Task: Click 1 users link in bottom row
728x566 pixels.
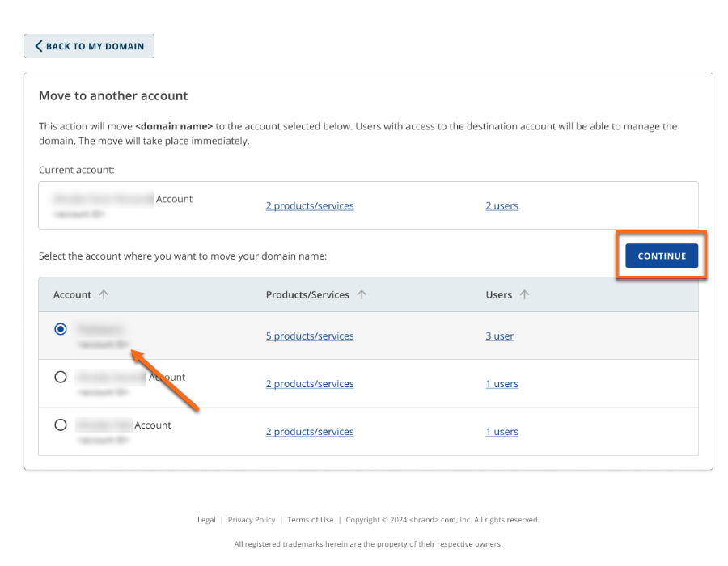Action: tap(502, 431)
